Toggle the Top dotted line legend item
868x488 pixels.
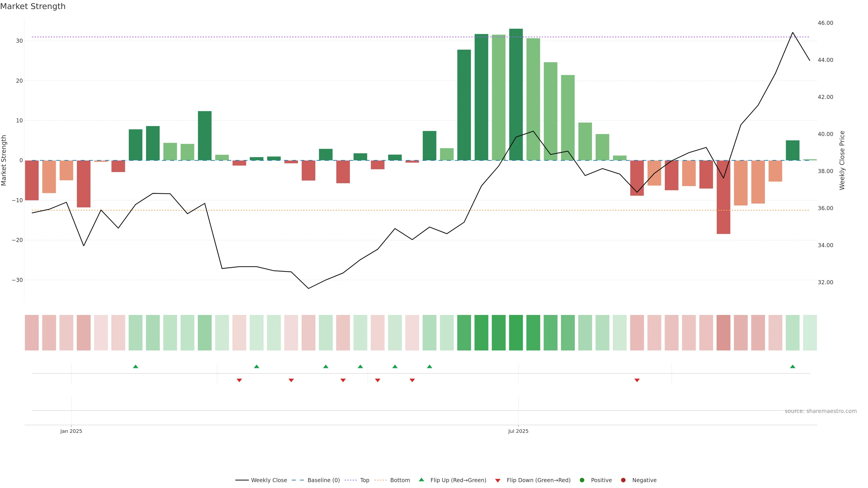pyautogui.click(x=364, y=480)
